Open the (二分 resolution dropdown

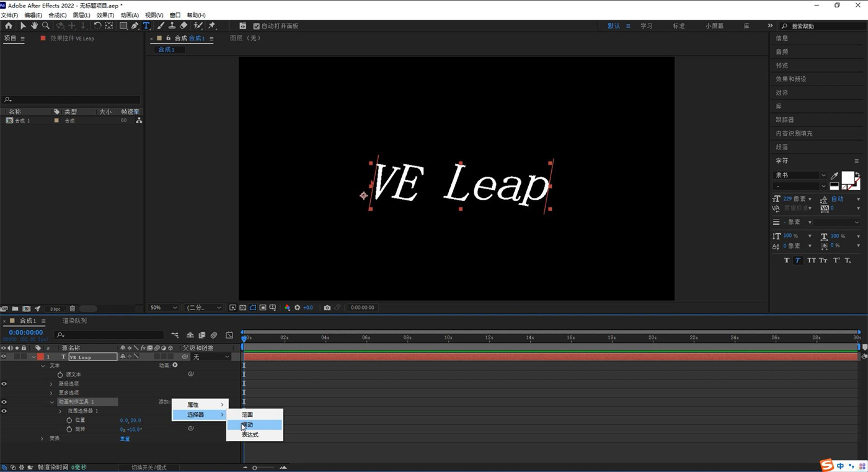tap(204, 308)
